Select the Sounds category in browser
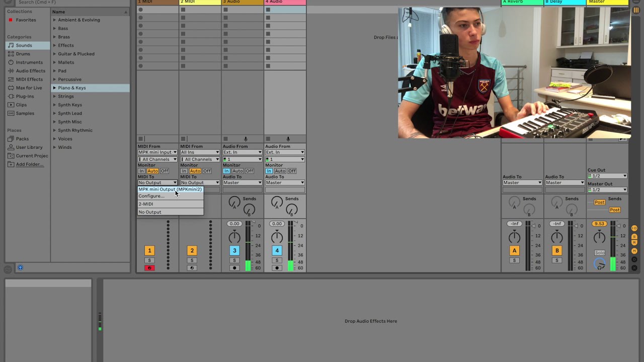644x362 pixels. tap(28, 45)
